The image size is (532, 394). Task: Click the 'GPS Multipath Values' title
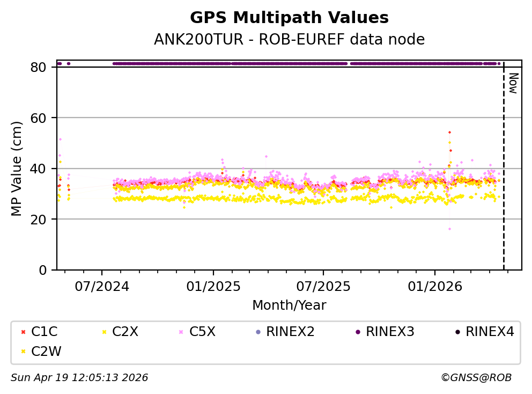point(289,18)
